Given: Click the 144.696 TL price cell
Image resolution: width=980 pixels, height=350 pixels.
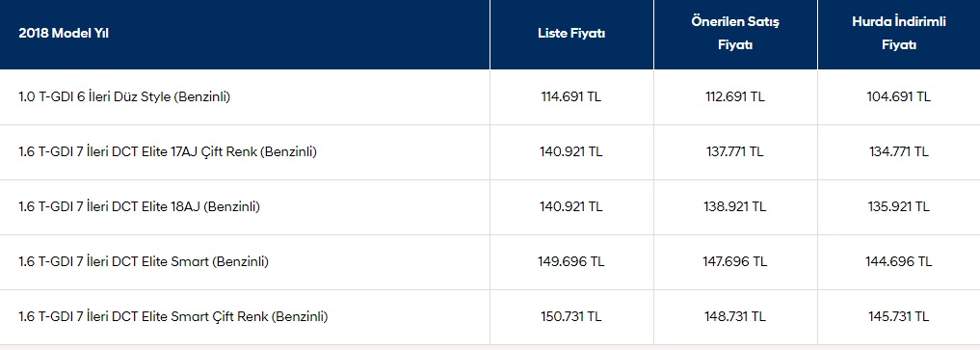Looking at the screenshot, I should tap(899, 262).
